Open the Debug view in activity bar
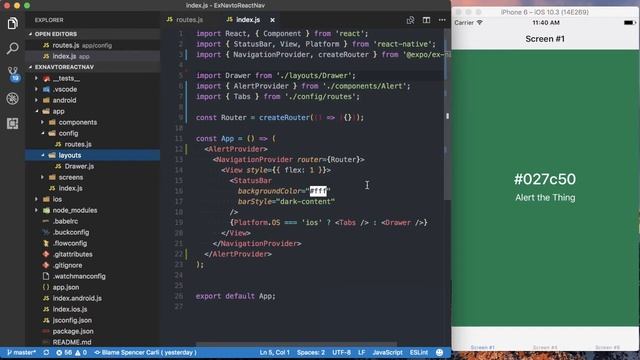This screenshot has width=640, height=360. coord(12,98)
